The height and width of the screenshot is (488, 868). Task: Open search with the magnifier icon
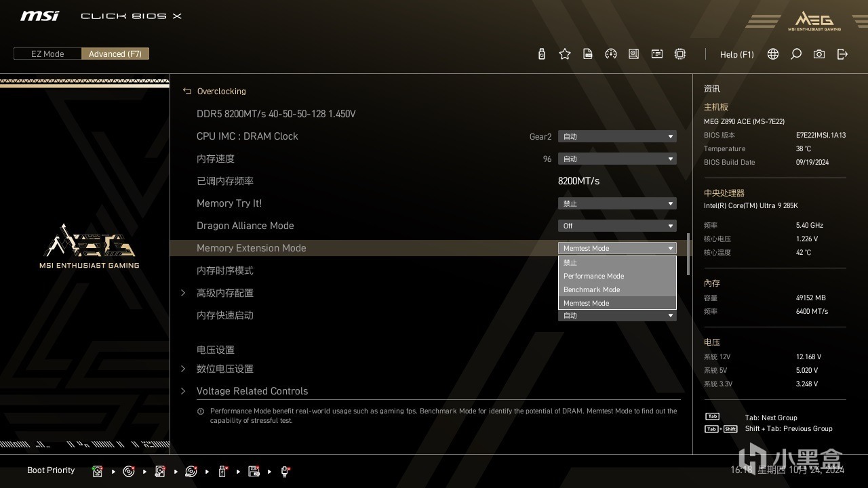[x=796, y=54]
